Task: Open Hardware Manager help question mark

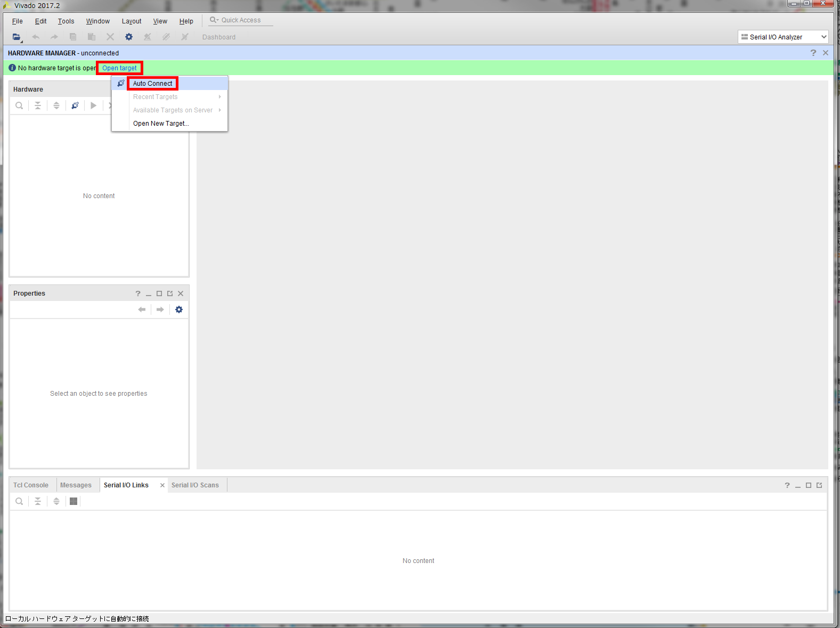Action: point(813,53)
